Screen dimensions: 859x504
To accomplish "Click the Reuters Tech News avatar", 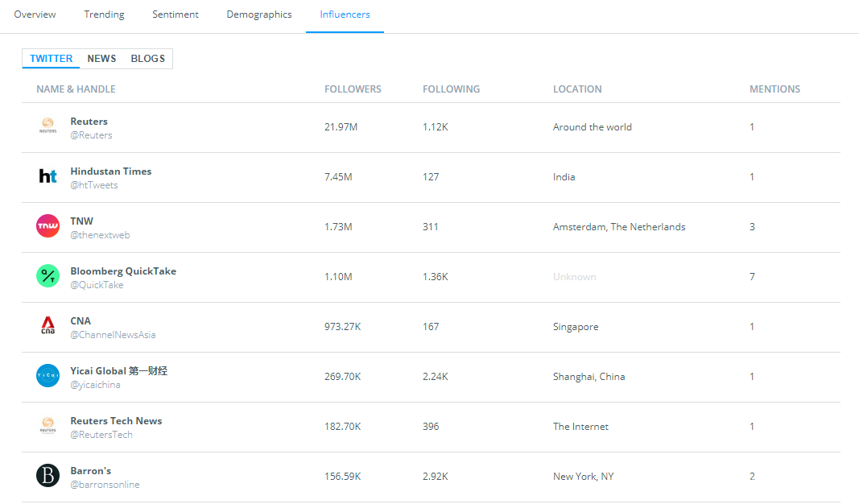I will (47, 426).
